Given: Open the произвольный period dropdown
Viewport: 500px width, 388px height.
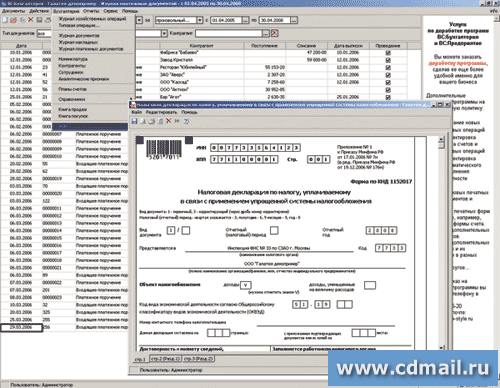Looking at the screenshot, I should (199, 20).
